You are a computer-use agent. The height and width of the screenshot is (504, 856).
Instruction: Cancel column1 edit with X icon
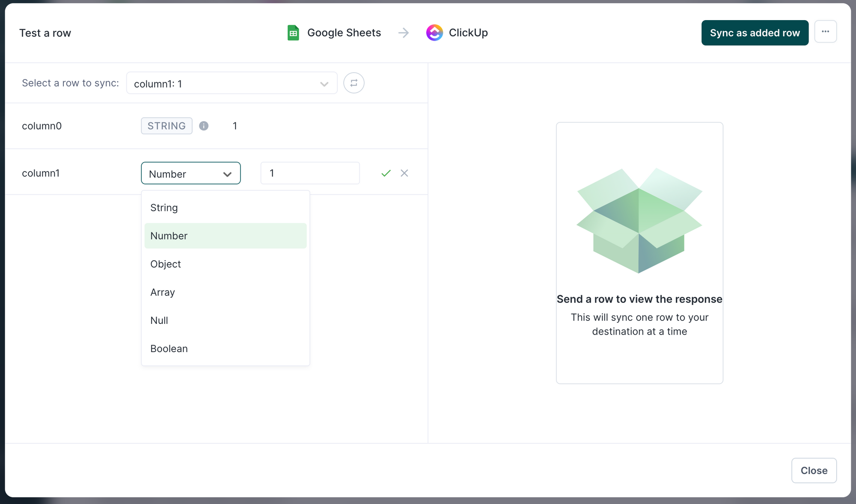404,173
